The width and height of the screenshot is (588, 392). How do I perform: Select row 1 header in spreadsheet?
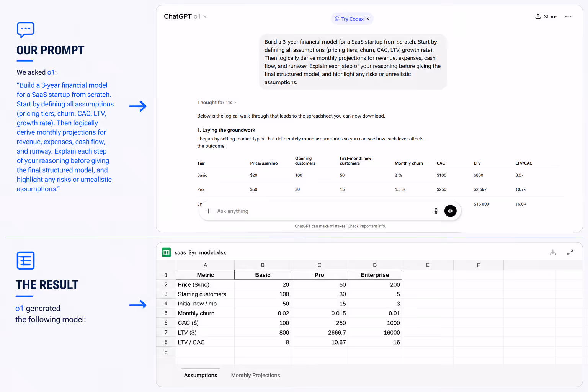click(166, 275)
